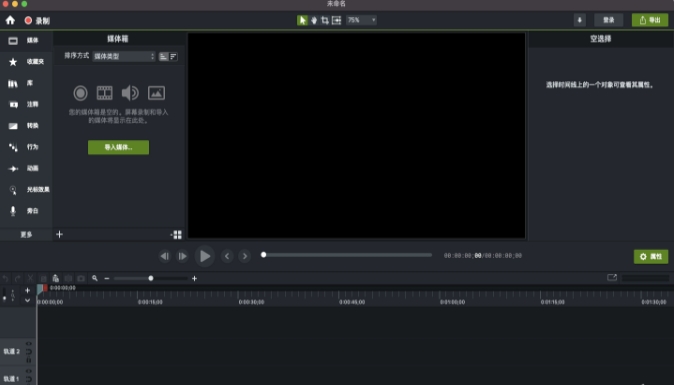Image resolution: width=675 pixels, height=385 pixels.
Task: Start recording with the 录制 button
Action: pyautogui.click(x=37, y=20)
